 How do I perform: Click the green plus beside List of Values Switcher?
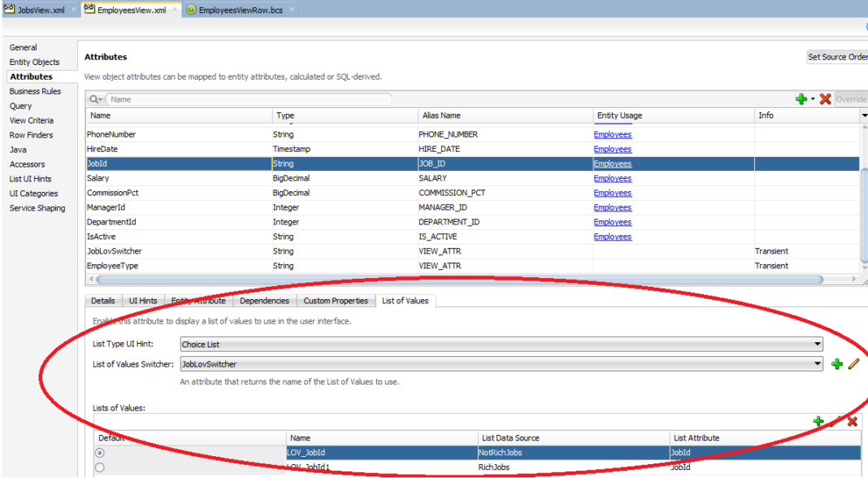point(837,363)
